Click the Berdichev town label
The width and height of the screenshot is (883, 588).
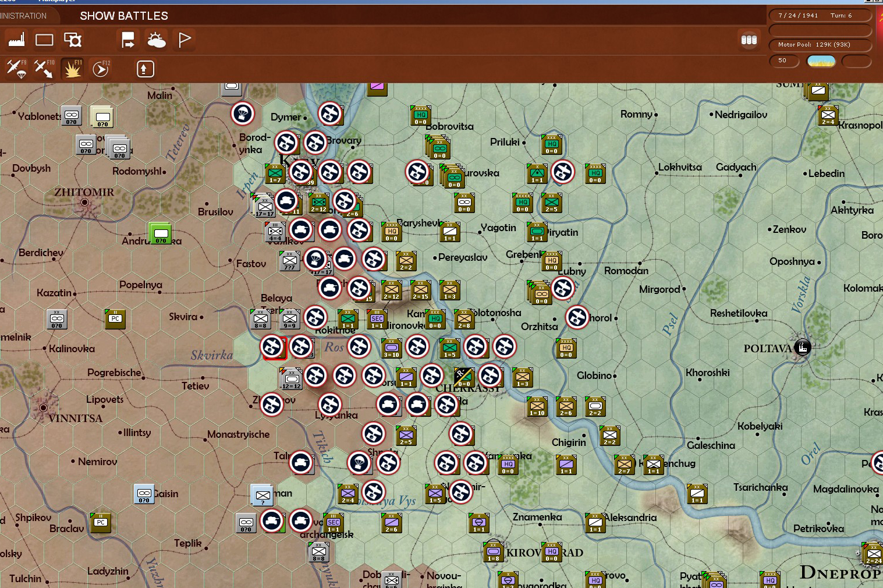click(x=41, y=253)
